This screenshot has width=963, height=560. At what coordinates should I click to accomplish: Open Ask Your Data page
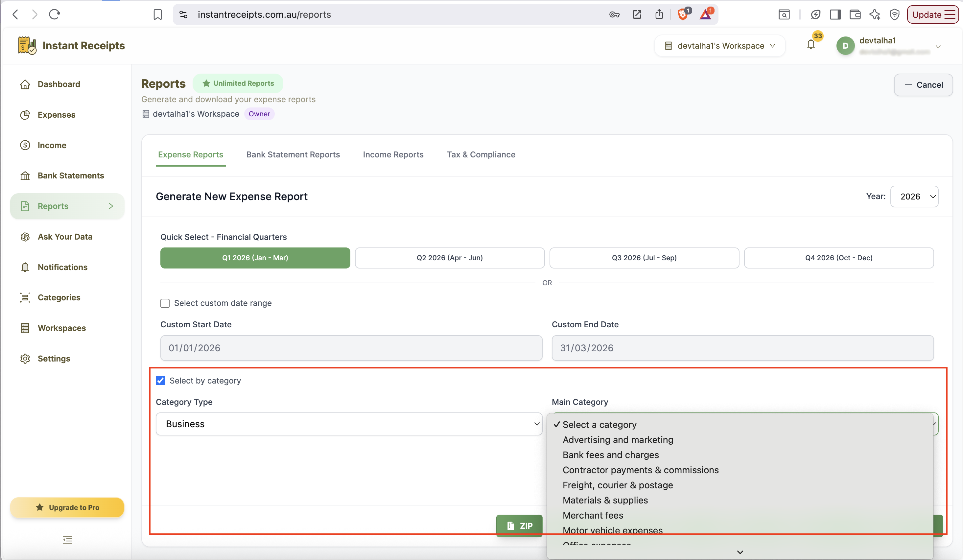click(x=65, y=236)
